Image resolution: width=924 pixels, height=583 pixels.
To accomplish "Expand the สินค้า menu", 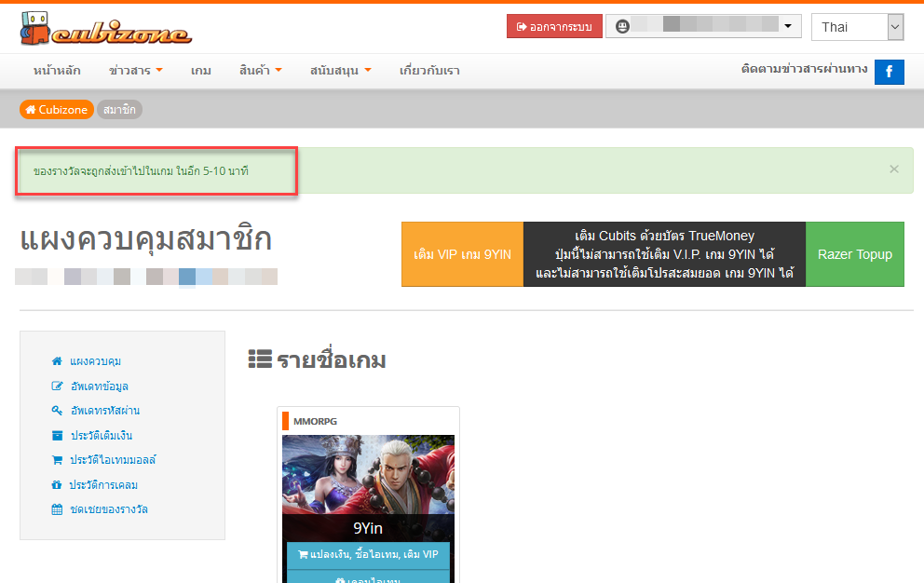I will click(261, 71).
